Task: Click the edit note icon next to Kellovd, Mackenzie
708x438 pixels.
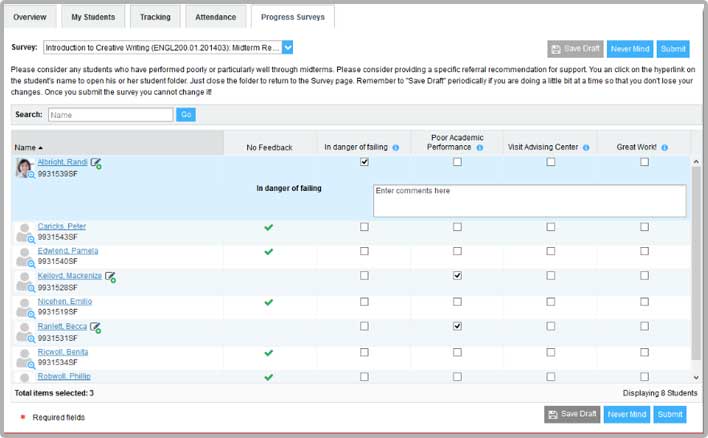Action: pyautogui.click(x=110, y=277)
